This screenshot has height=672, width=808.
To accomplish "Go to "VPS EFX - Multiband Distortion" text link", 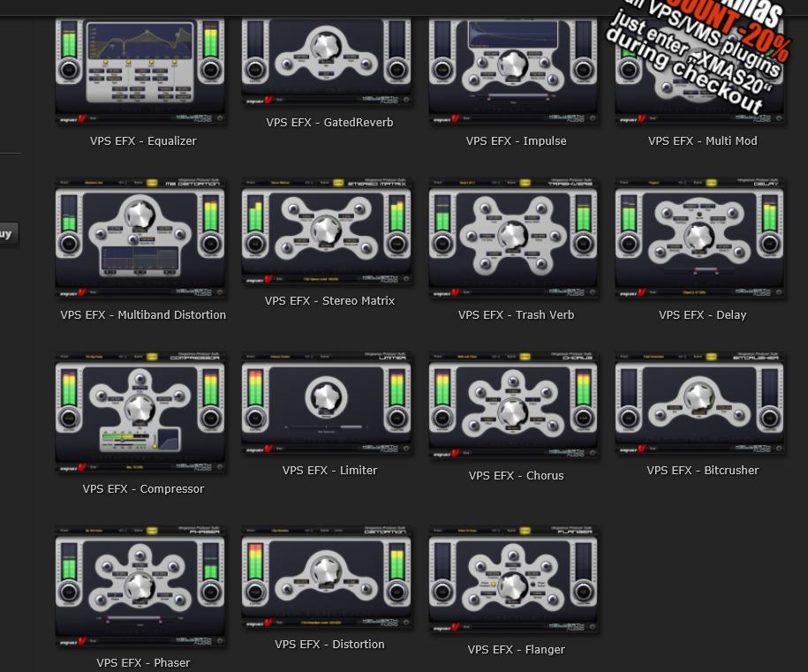I will (x=143, y=314).
